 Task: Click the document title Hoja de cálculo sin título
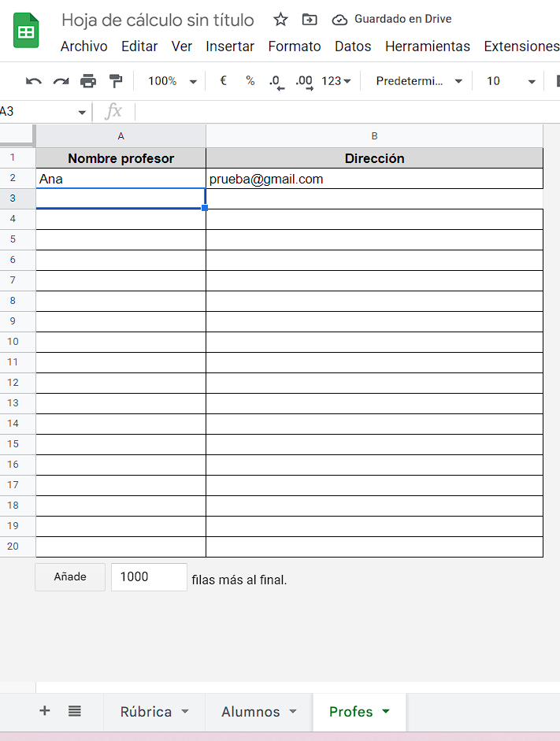158,20
